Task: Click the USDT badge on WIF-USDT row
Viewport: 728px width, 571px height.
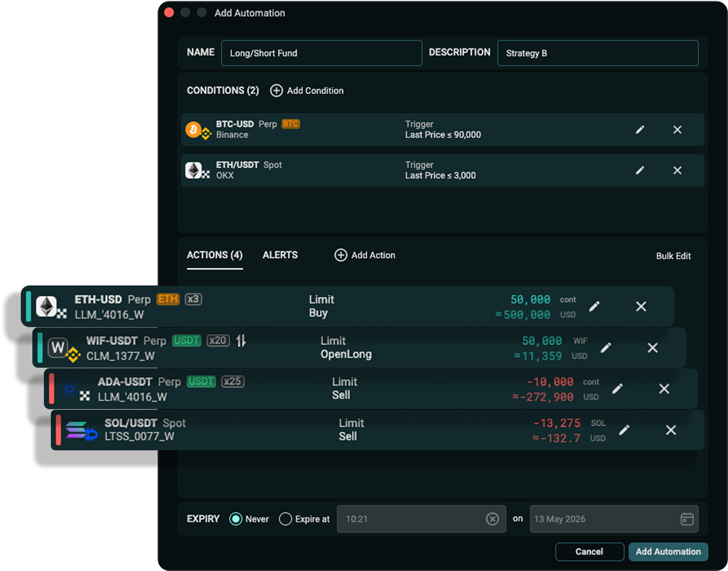Action: [x=186, y=340]
